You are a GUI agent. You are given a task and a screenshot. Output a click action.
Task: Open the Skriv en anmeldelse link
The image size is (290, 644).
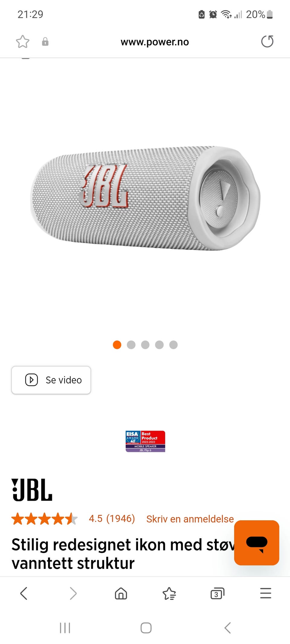(190, 519)
